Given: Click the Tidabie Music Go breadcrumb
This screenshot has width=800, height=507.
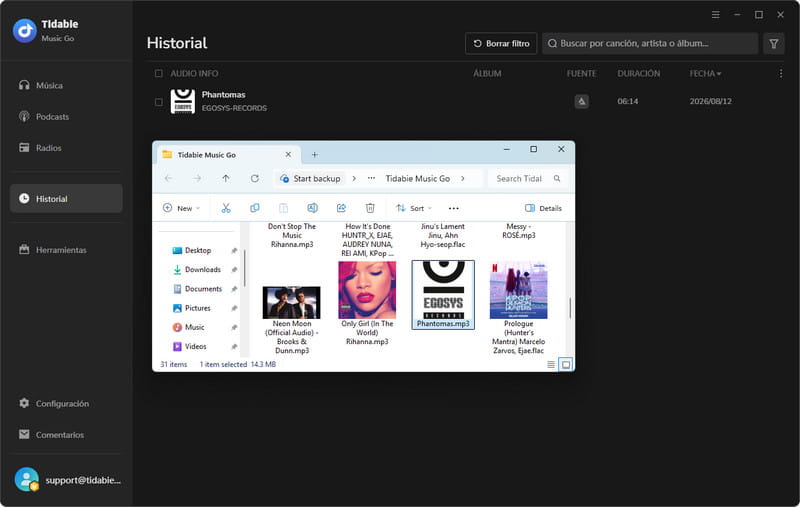Looking at the screenshot, I should click(418, 178).
